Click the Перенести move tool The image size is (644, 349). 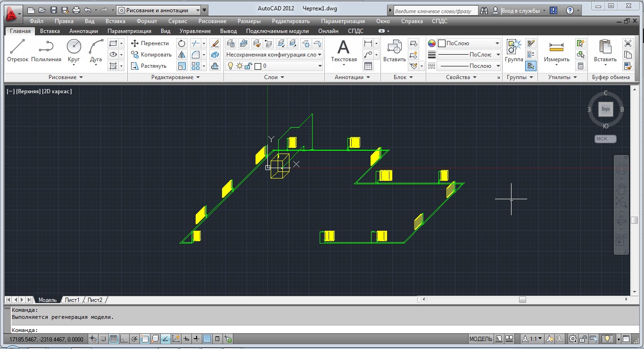pyautogui.click(x=149, y=43)
